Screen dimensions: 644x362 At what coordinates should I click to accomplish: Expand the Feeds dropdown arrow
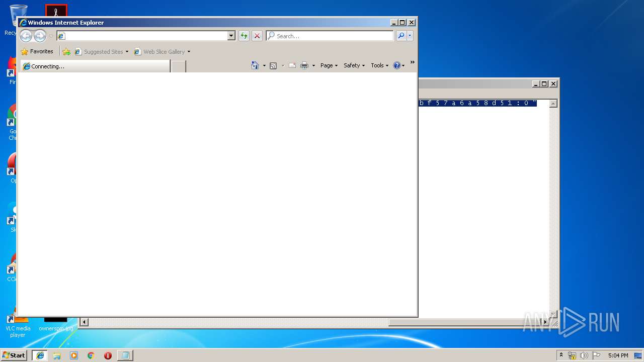283,66
